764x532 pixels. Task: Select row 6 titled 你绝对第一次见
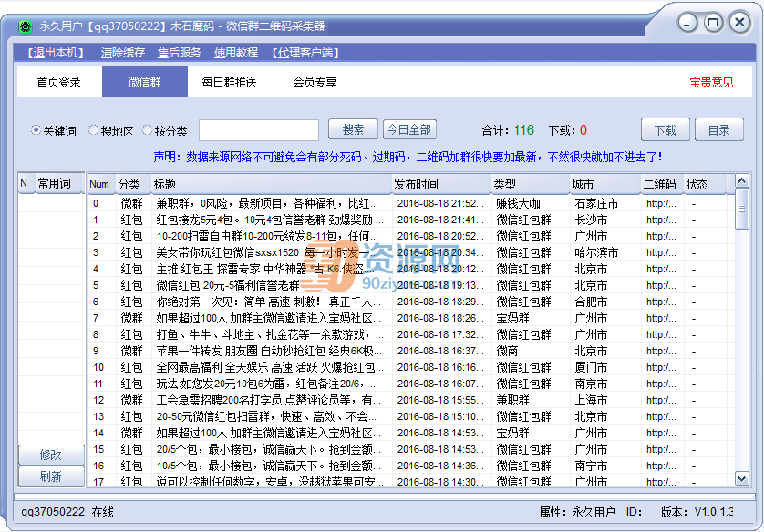(x=410, y=302)
